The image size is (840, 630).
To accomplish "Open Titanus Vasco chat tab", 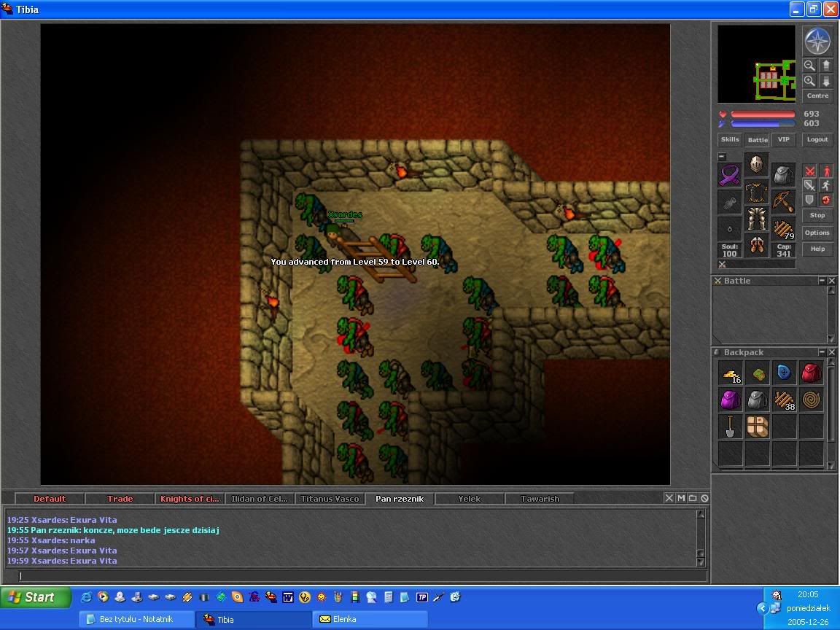I will tap(330, 499).
